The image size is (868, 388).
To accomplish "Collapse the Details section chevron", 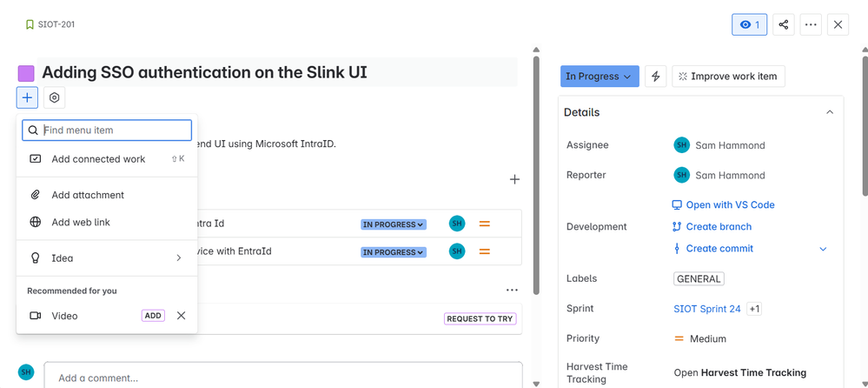I will (829, 112).
